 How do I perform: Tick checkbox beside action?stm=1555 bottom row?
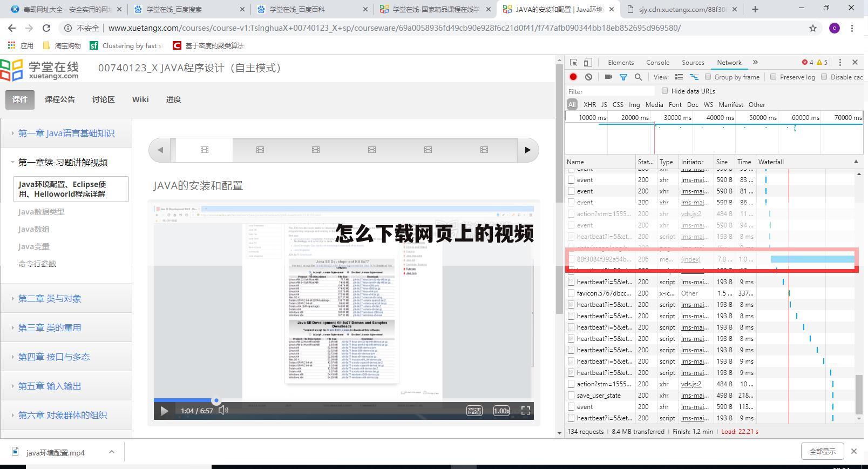(x=571, y=384)
